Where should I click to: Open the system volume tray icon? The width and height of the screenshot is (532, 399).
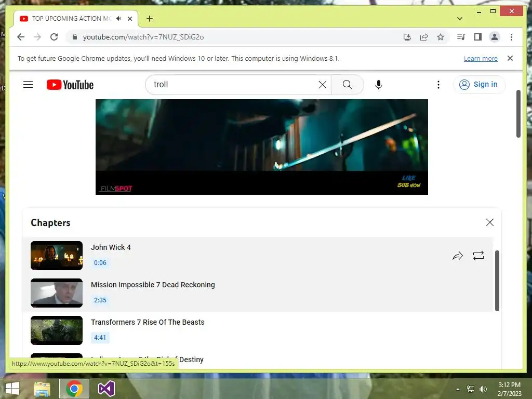pyautogui.click(x=483, y=389)
